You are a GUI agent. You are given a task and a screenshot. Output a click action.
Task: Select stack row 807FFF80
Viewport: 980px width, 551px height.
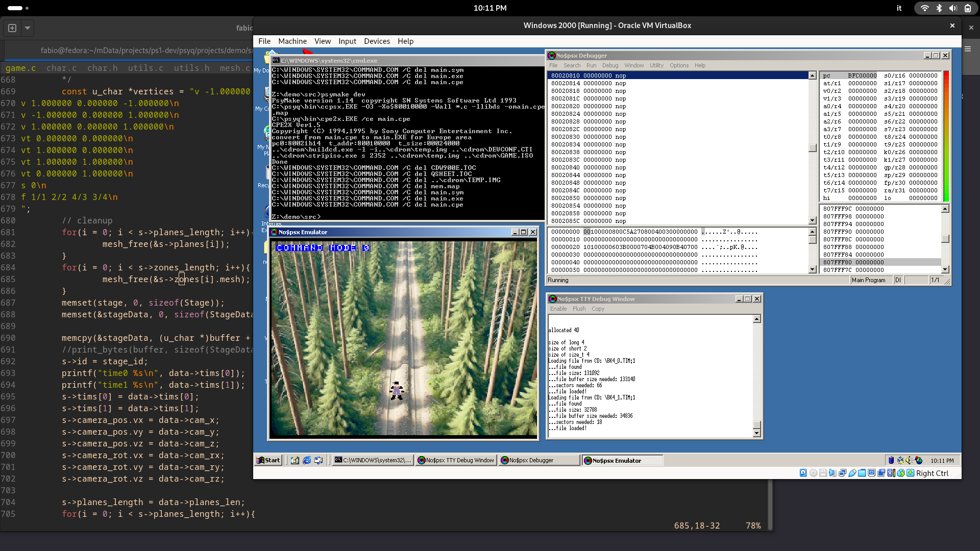[880, 262]
